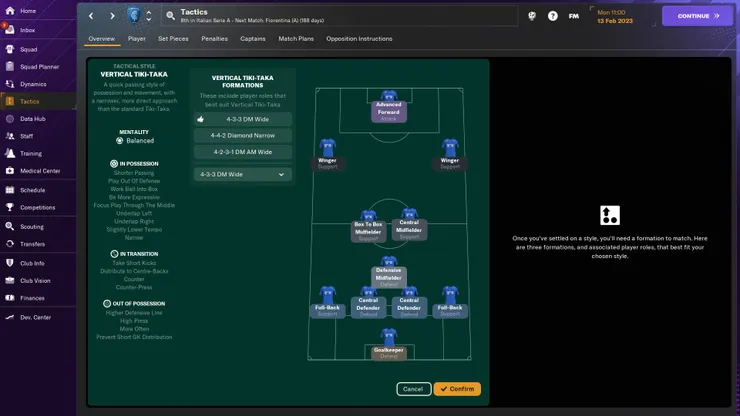
Task: Open the Inbox envelope icon
Action: pos(10,30)
